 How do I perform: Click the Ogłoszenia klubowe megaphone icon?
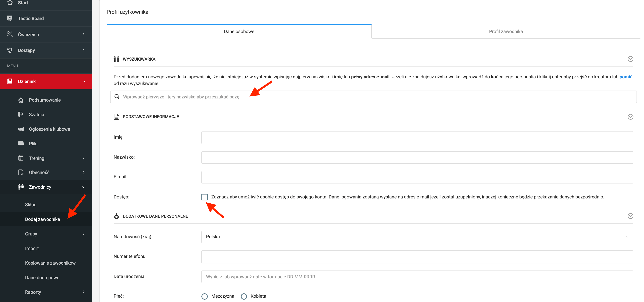click(x=21, y=129)
